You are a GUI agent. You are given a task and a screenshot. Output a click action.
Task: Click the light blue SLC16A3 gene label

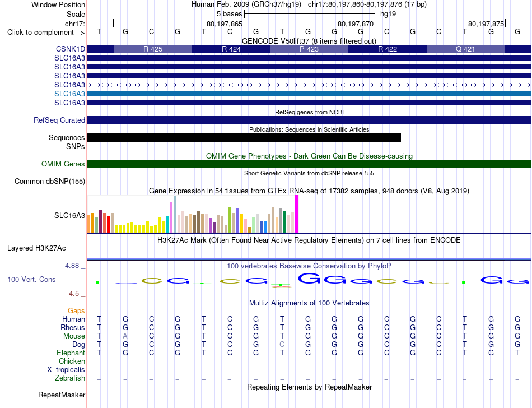(x=69, y=94)
